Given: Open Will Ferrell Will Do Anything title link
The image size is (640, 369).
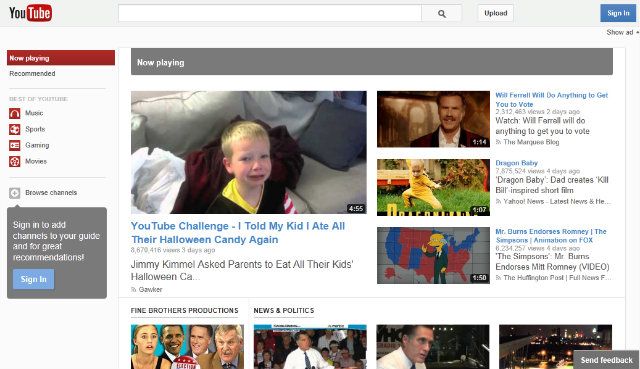Looking at the screenshot, I should click(x=551, y=100).
